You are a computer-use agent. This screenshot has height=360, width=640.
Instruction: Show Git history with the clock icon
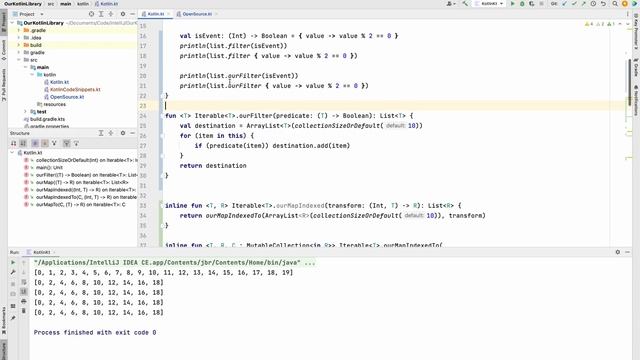click(593, 4)
